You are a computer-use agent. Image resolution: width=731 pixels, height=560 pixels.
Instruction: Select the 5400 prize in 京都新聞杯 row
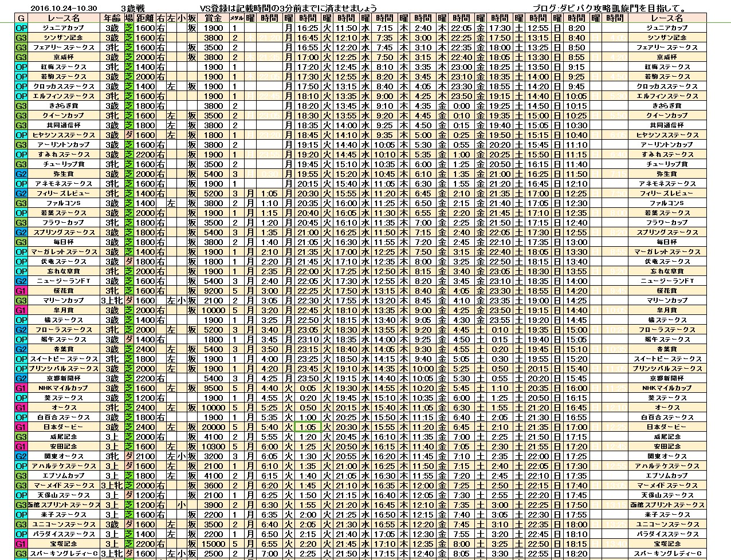pyautogui.click(x=213, y=378)
